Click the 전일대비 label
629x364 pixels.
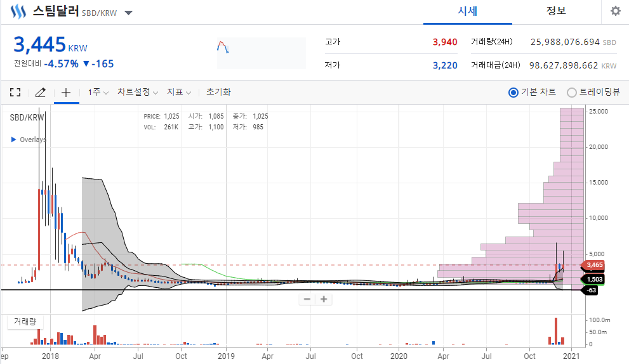(28, 64)
